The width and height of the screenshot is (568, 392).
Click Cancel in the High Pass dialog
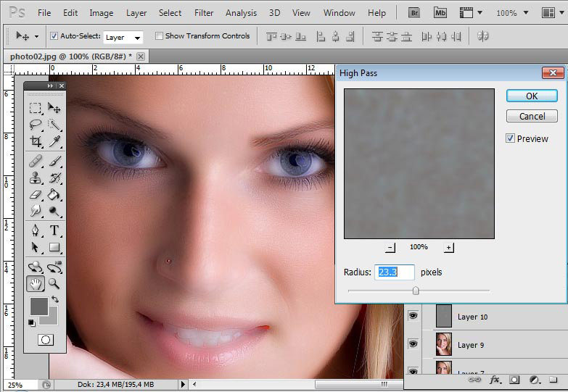click(x=532, y=116)
